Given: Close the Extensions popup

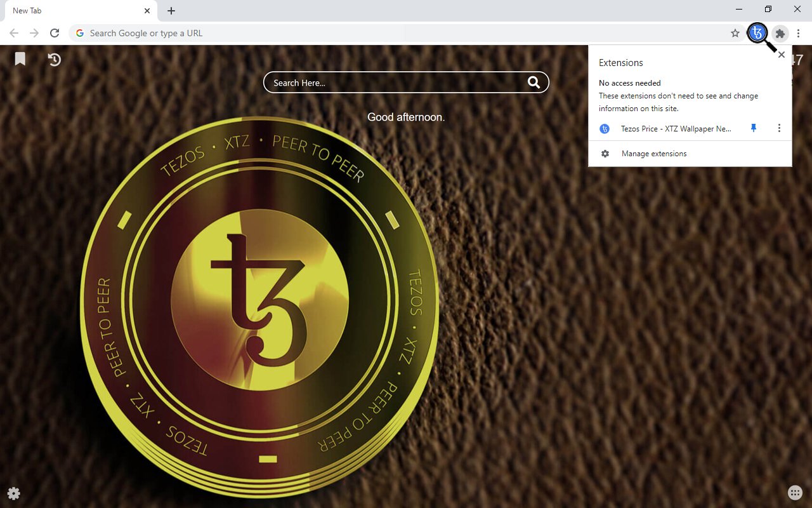Looking at the screenshot, I should point(782,55).
